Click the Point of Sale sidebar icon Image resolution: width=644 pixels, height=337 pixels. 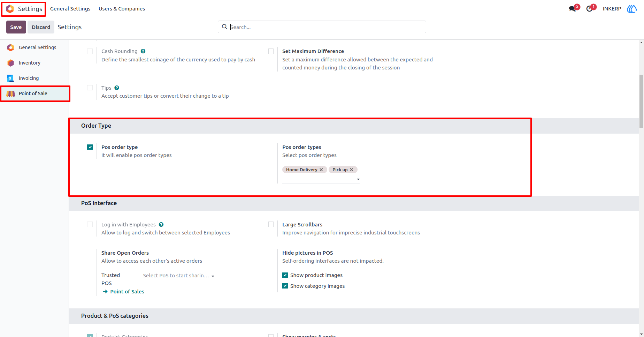coord(11,93)
